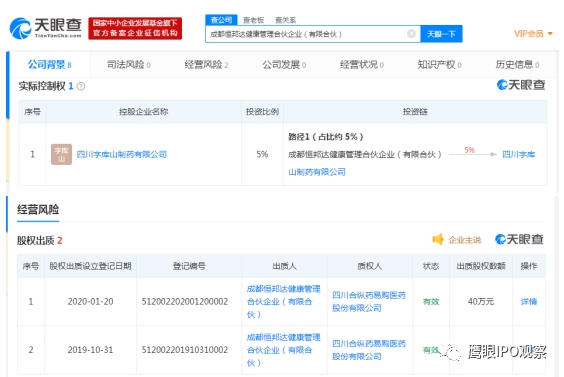Click the 字库山 company logo thumbnail

pos(62,154)
